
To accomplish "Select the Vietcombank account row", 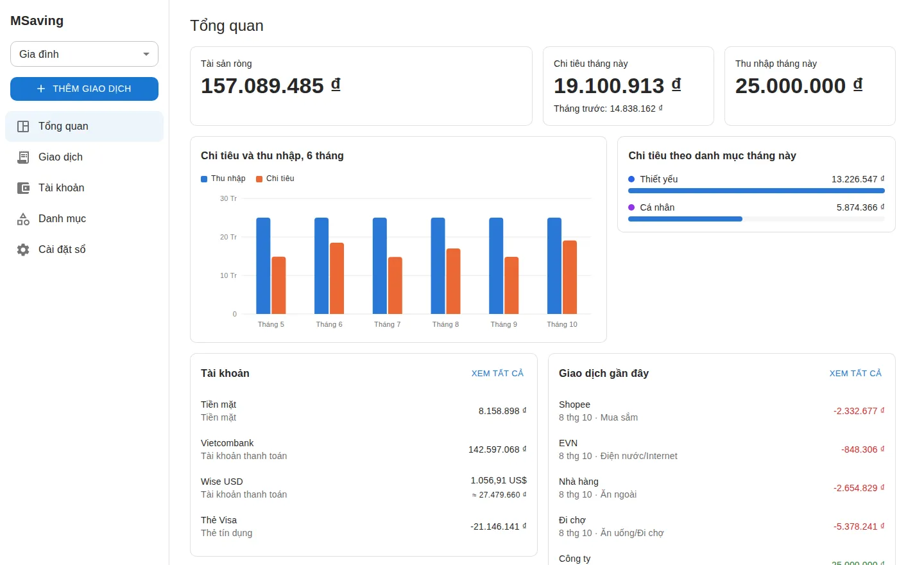I will click(x=364, y=449).
